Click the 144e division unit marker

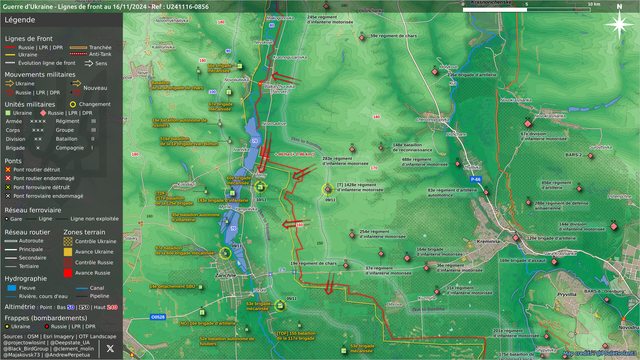(x=614, y=227)
